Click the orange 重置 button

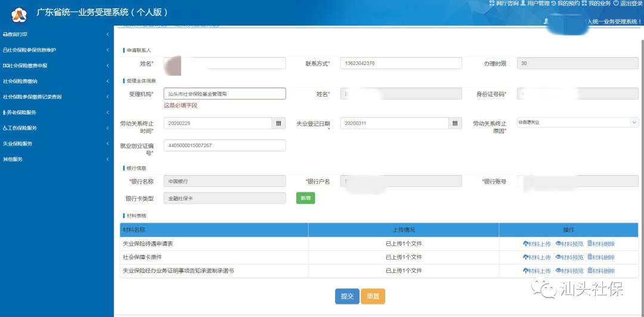(373, 296)
